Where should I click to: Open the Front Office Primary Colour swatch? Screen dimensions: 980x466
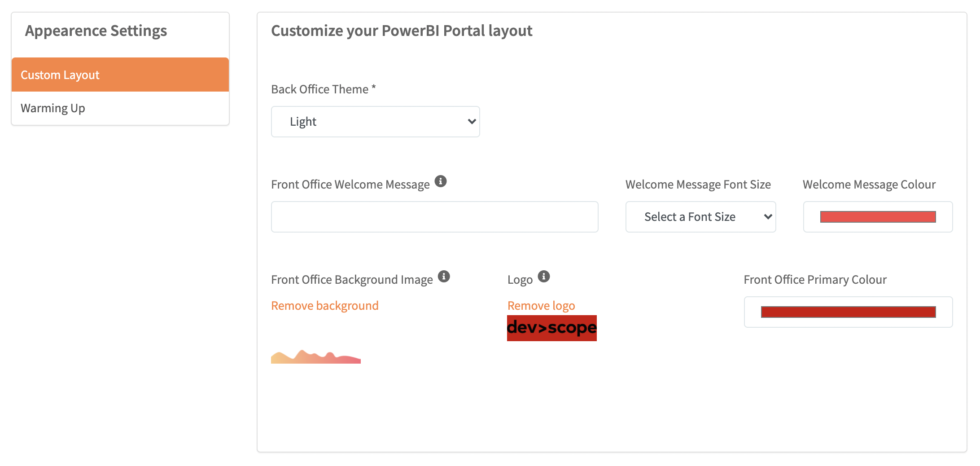(x=848, y=312)
